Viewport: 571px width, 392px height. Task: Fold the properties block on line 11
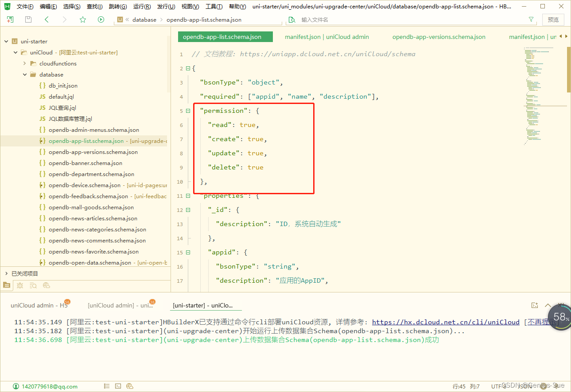(x=188, y=196)
